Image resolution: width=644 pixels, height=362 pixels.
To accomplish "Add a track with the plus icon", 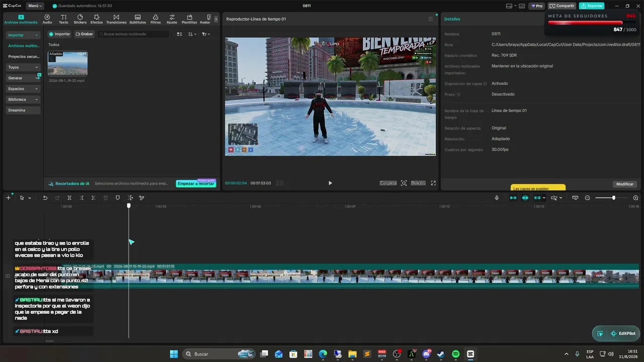I will point(8,198).
